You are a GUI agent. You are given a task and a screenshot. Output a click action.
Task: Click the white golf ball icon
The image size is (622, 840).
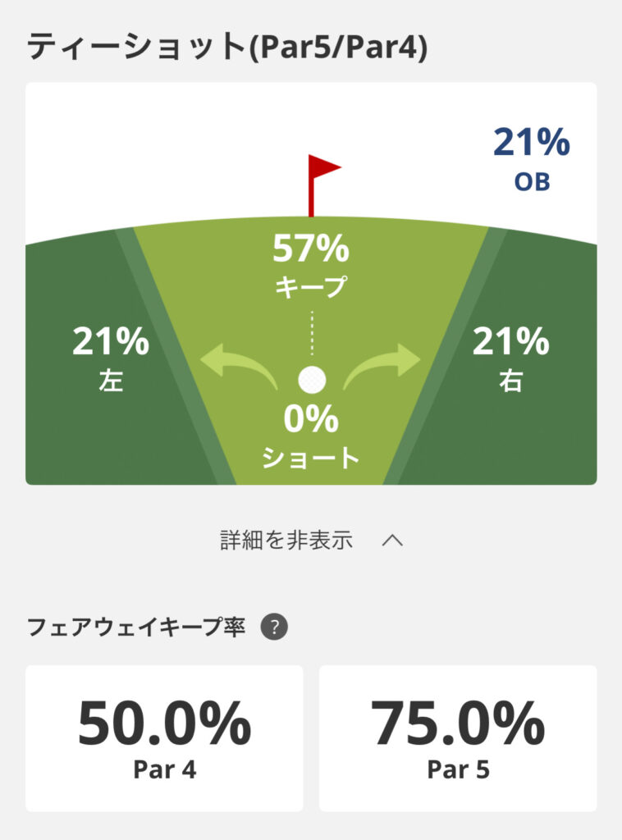tap(312, 379)
